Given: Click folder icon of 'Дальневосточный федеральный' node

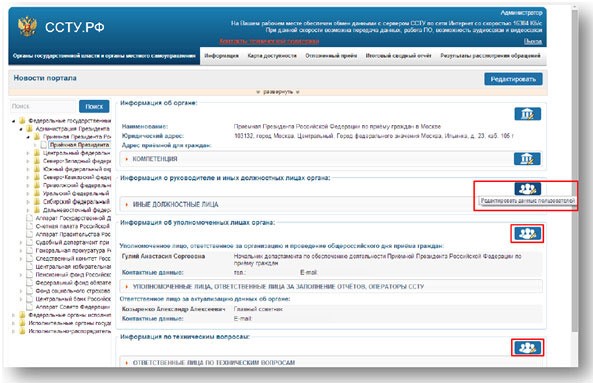Looking at the screenshot, I should pyautogui.click(x=37, y=209).
